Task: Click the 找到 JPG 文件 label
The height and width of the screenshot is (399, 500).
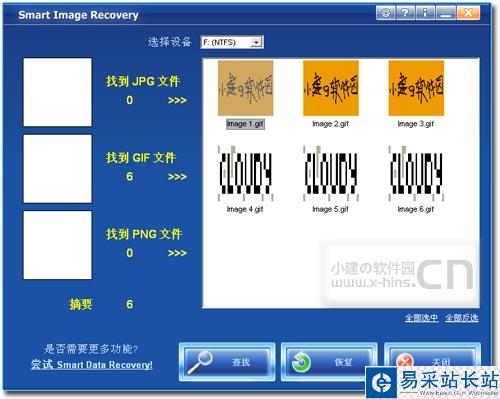Action: pos(143,81)
